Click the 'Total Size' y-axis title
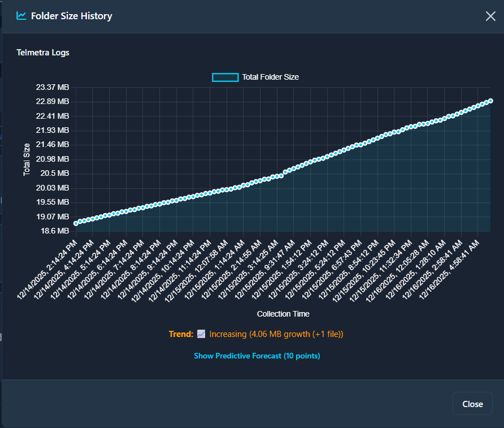The image size is (504, 428). pos(27,159)
